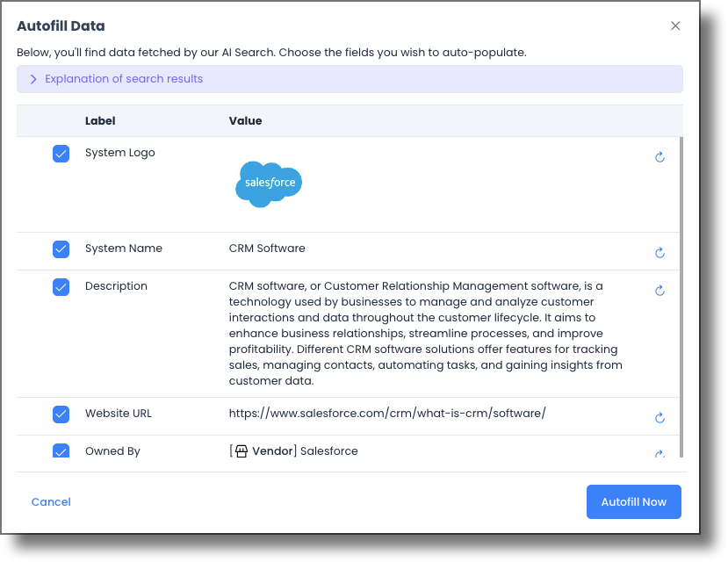Refresh the System Logo search result
728x562 pixels.
660,157
